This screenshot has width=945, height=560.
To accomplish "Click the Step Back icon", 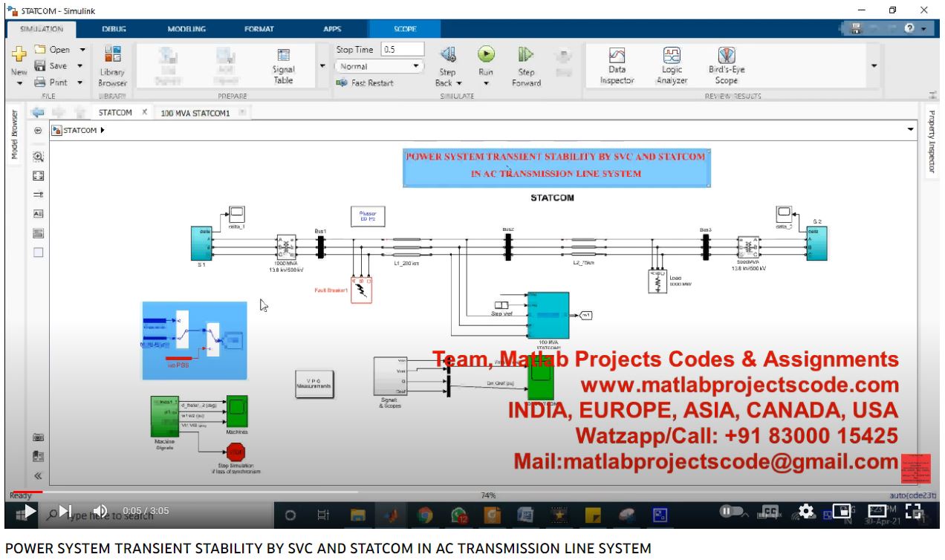I will tap(448, 55).
